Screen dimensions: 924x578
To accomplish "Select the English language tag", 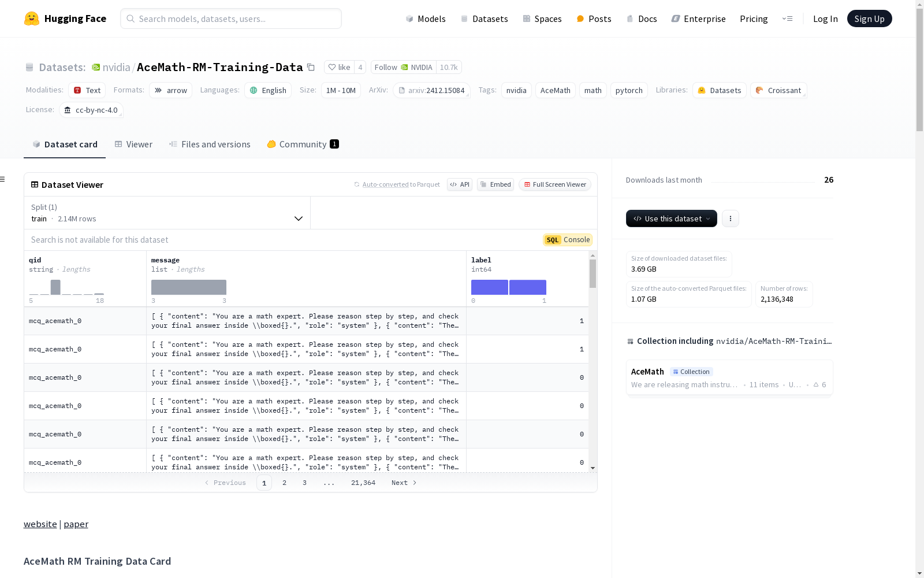I will pyautogui.click(x=268, y=90).
